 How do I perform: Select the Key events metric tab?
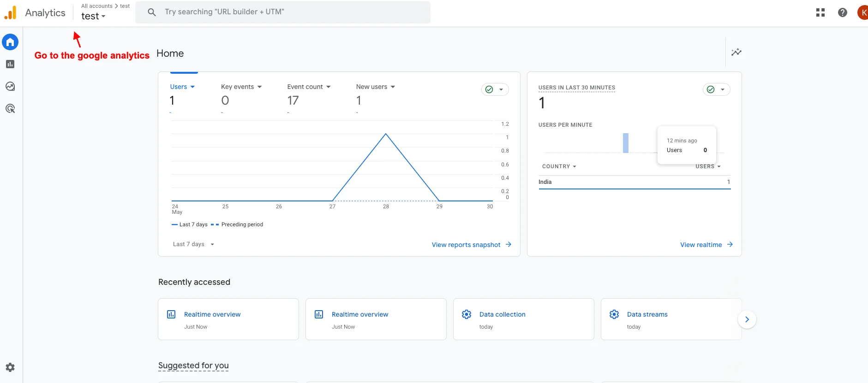point(241,87)
